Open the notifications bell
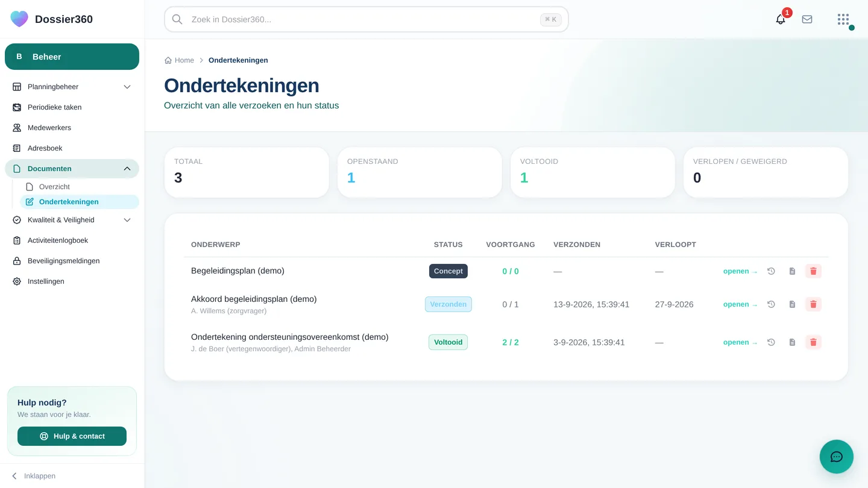The image size is (868, 488). point(781,19)
